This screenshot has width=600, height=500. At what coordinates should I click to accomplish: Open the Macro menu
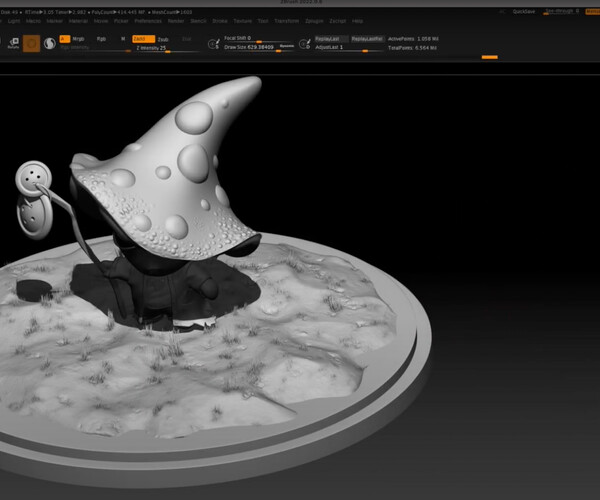[x=33, y=21]
